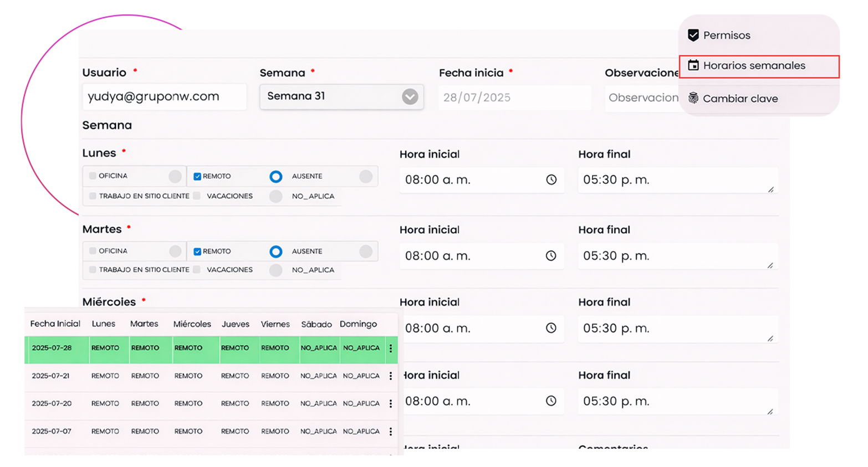The height and width of the screenshot is (467, 868).
Task: Click the clock icon in Miércoles Hora inicial
Action: pyautogui.click(x=551, y=328)
